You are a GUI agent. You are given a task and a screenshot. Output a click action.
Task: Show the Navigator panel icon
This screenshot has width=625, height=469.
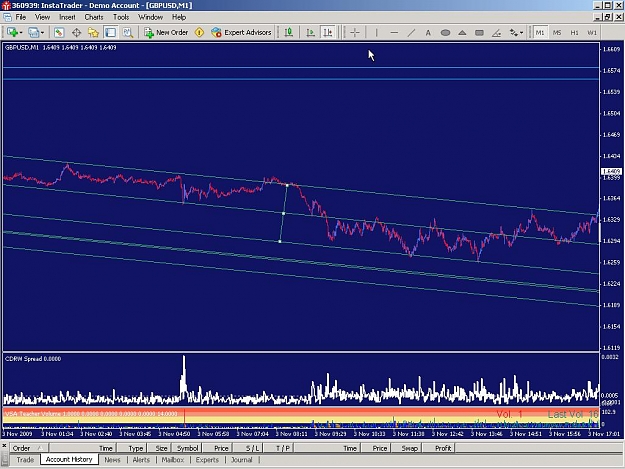click(93, 32)
